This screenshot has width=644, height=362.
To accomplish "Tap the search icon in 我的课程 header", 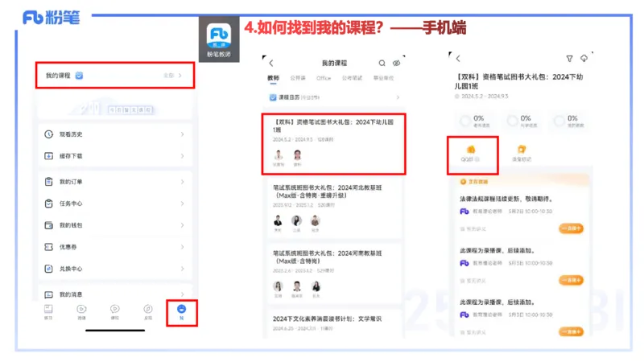I will (382, 64).
